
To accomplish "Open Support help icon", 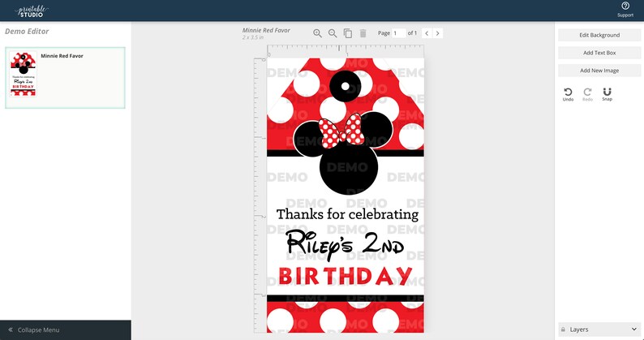I will [625, 9].
